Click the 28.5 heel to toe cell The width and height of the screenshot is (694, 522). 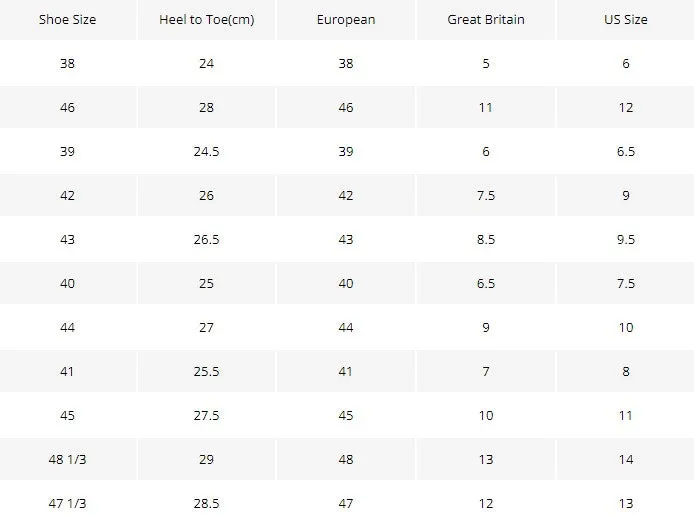tap(206, 503)
